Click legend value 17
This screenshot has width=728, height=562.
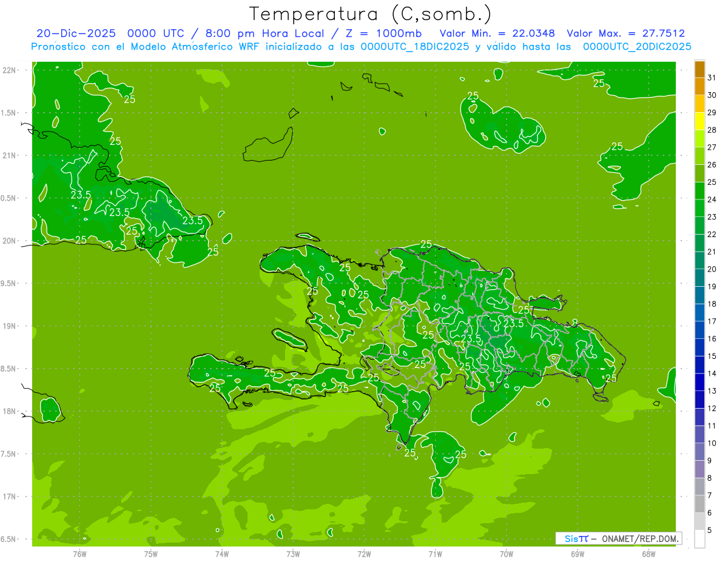pyautogui.click(x=712, y=321)
